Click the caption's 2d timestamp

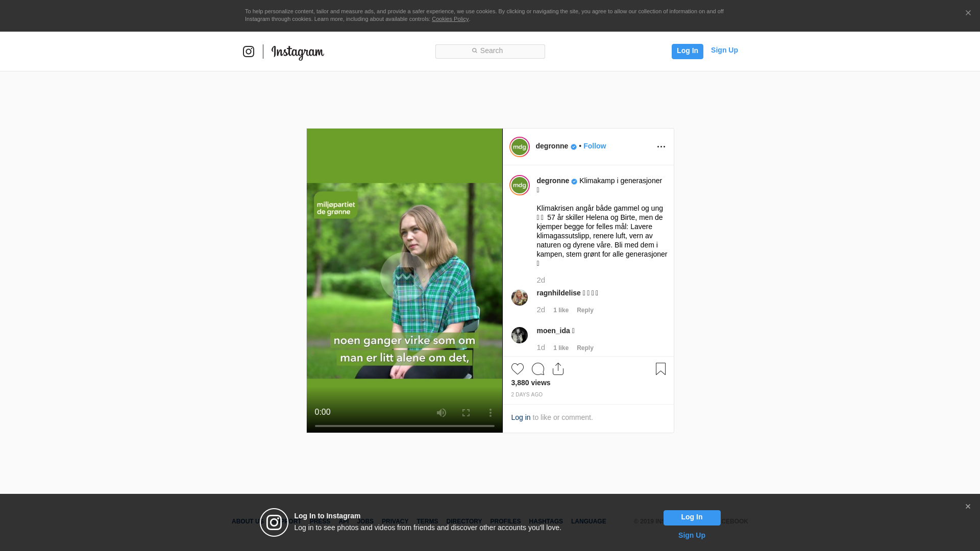pyautogui.click(x=541, y=280)
